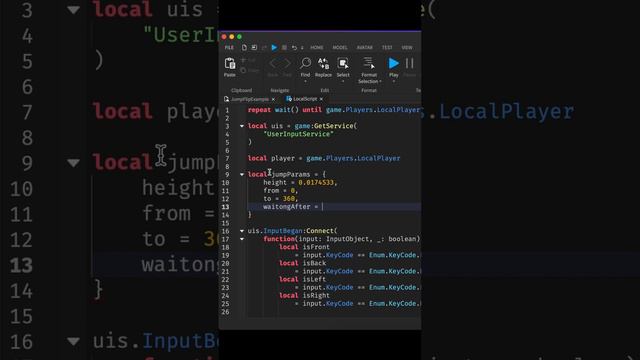Collapse line 9 jumpParams fold arrow in small editor
Image resolution: width=640 pixels, height=360 pixels.
tap(242, 174)
